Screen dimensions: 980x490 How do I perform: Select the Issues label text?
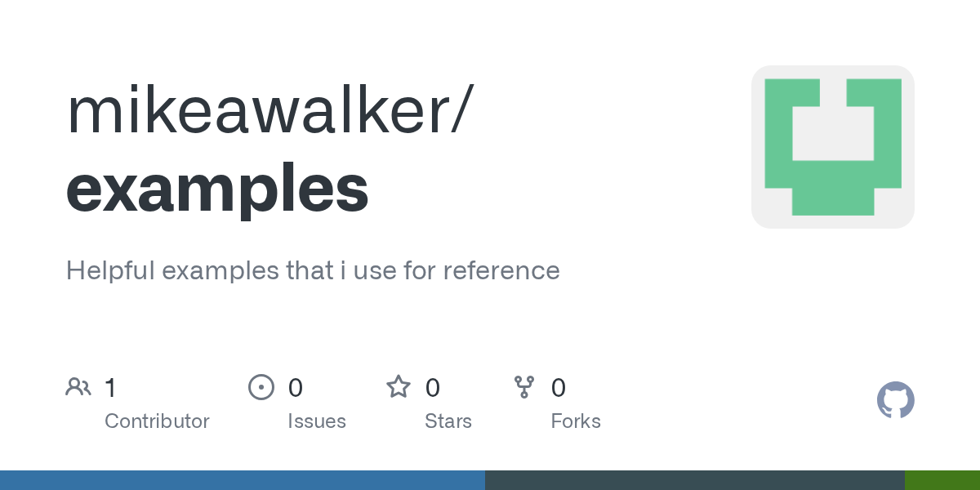pyautogui.click(x=317, y=421)
